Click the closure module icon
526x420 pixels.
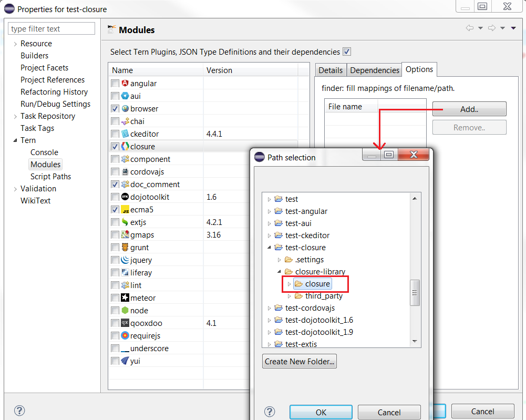pyautogui.click(x=125, y=147)
